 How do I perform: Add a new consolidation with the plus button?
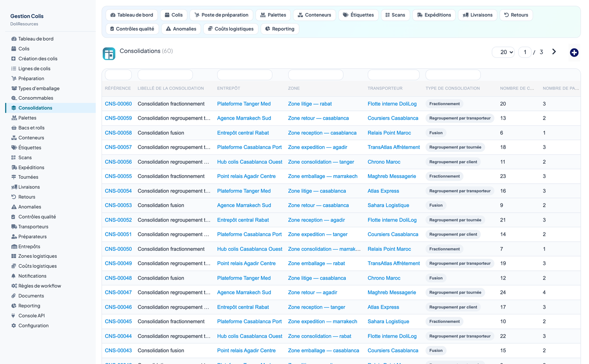tap(574, 53)
